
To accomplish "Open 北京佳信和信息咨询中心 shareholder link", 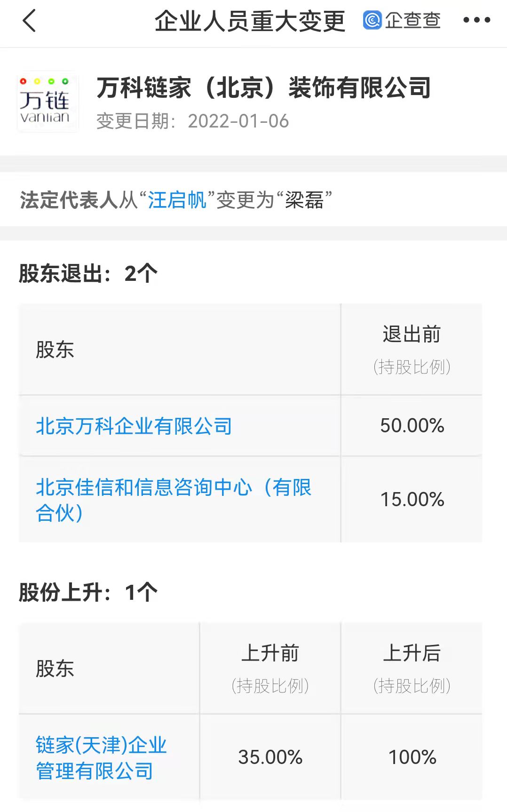I will [173, 499].
